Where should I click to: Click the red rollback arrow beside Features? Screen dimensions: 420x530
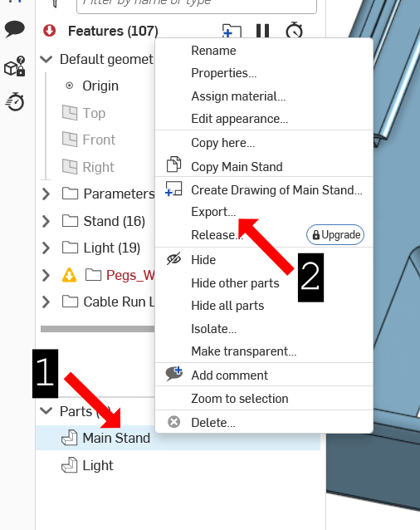(x=49, y=31)
